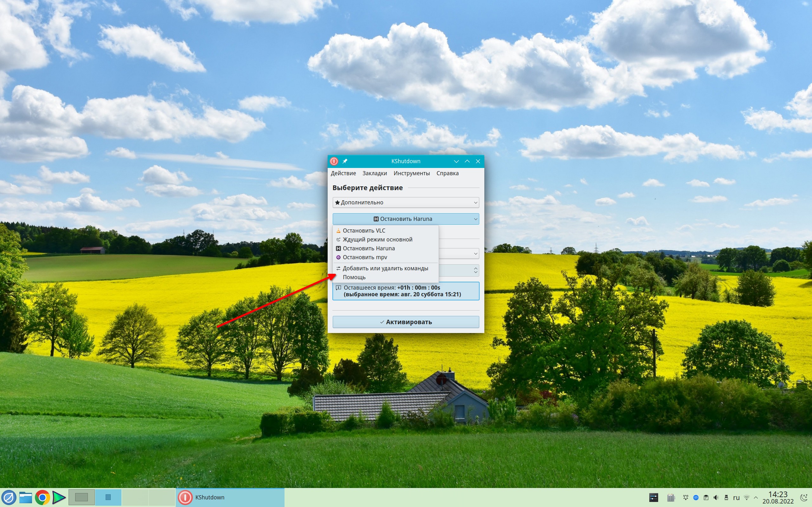812x507 pixels.
Task: Click the time spinner arrows
Action: point(475,270)
